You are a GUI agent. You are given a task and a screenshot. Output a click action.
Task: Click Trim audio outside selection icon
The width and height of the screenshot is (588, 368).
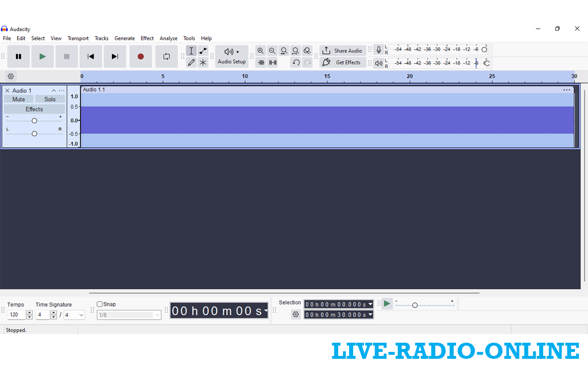(261, 62)
